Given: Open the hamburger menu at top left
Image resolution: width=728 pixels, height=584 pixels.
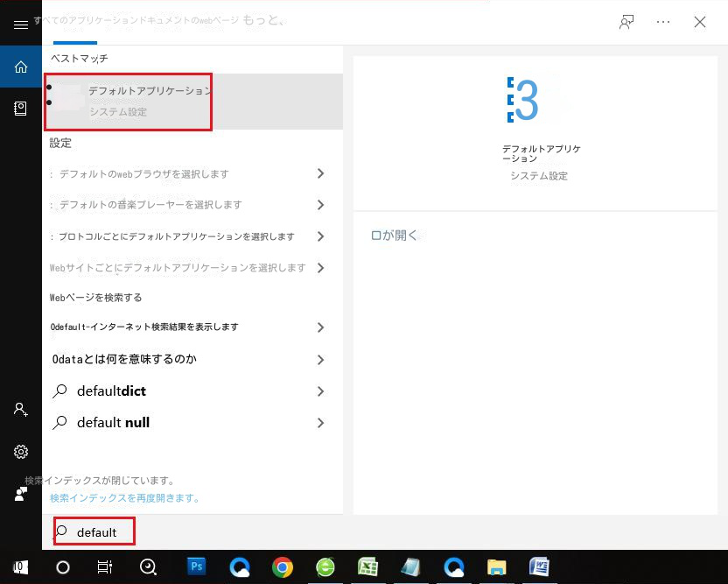Looking at the screenshot, I should point(21,25).
